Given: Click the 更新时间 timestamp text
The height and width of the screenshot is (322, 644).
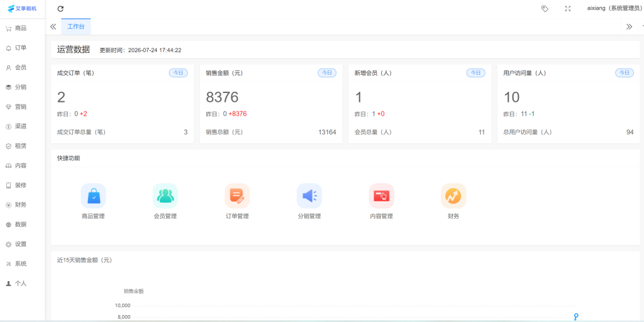Looking at the screenshot, I should coord(140,50).
